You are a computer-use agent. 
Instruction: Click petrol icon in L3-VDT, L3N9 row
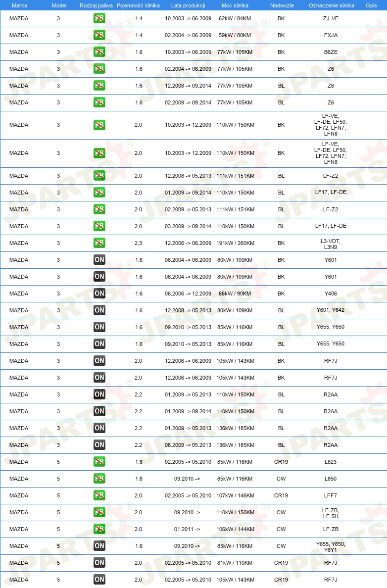[x=99, y=243]
